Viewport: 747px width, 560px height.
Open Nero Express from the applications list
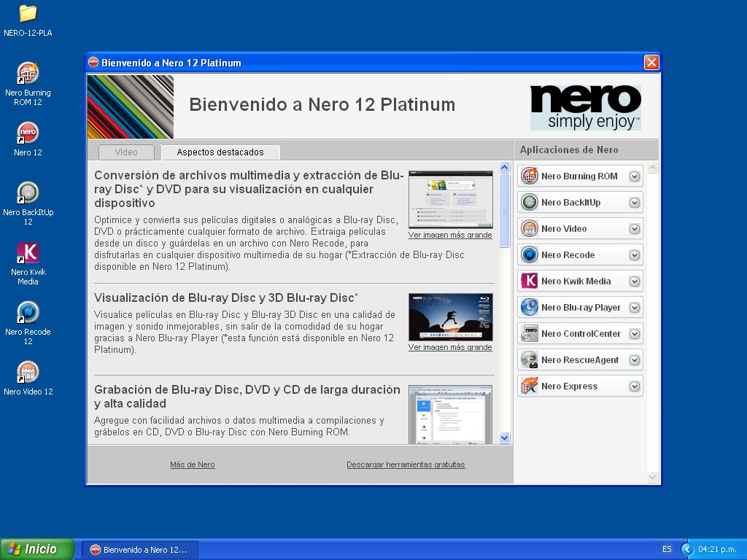[568, 386]
